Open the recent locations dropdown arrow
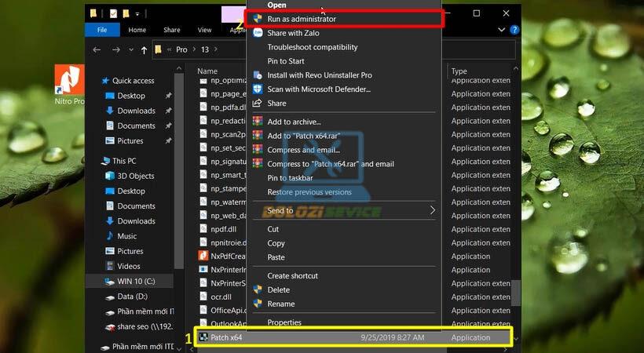644x353 pixels. coord(129,49)
